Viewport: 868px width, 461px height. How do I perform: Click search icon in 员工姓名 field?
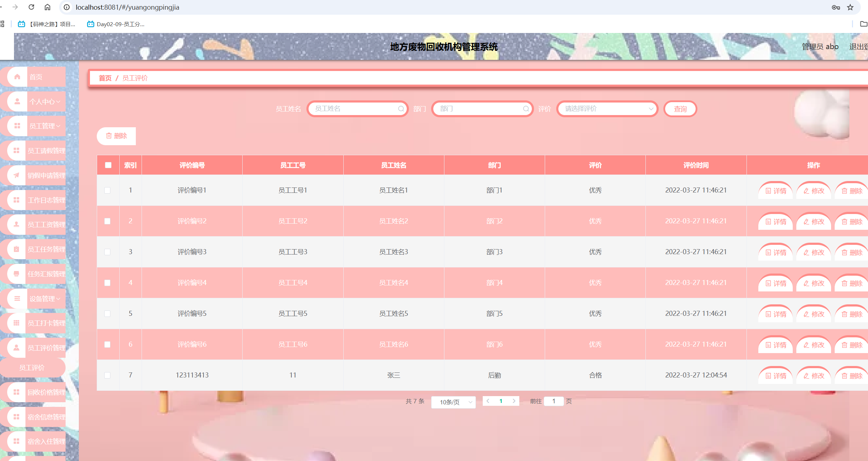click(x=401, y=109)
